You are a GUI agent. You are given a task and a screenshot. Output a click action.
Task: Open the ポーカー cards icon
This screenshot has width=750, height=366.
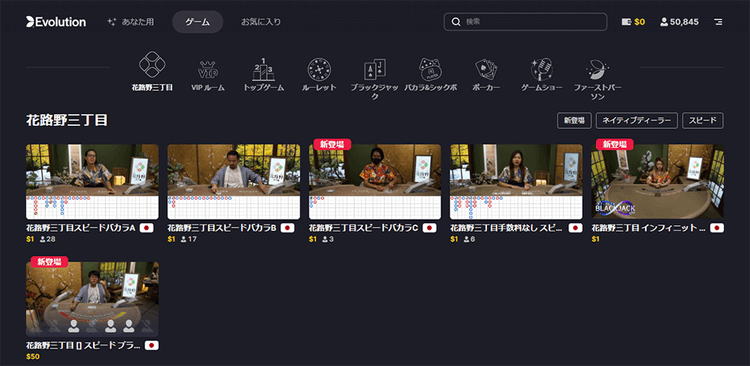[486, 69]
